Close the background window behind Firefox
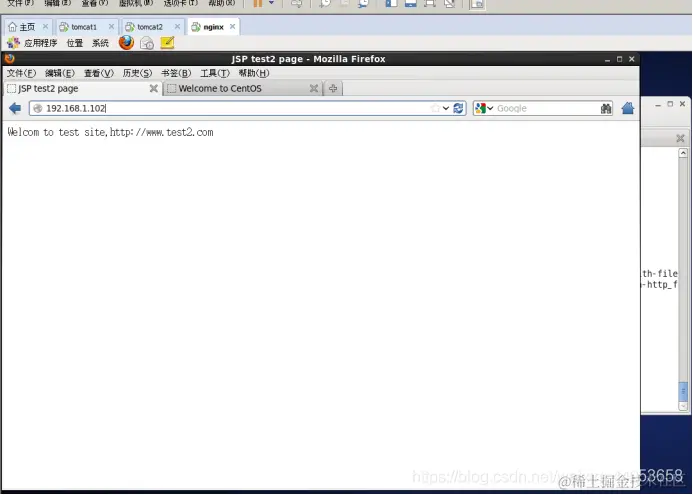The image size is (693, 495). (x=682, y=104)
